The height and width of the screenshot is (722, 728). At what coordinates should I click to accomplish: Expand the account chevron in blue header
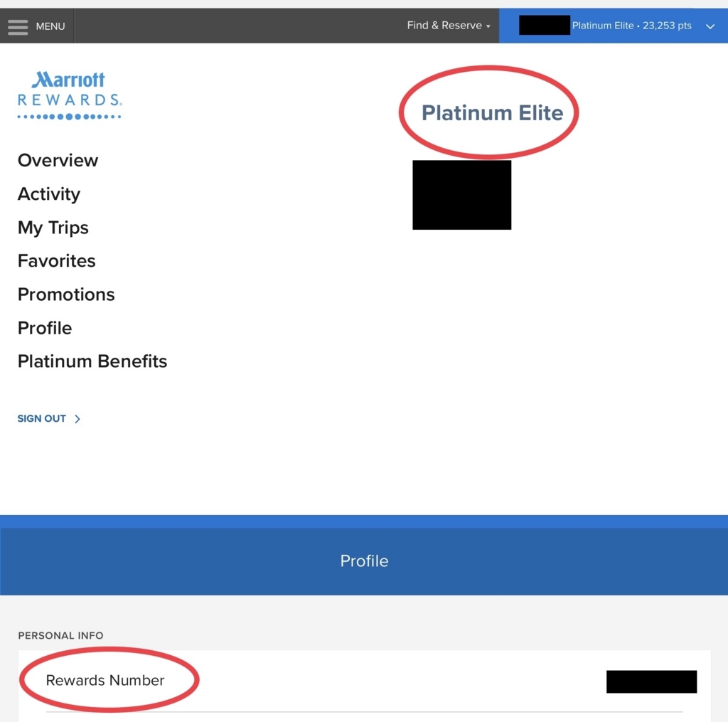(x=710, y=26)
